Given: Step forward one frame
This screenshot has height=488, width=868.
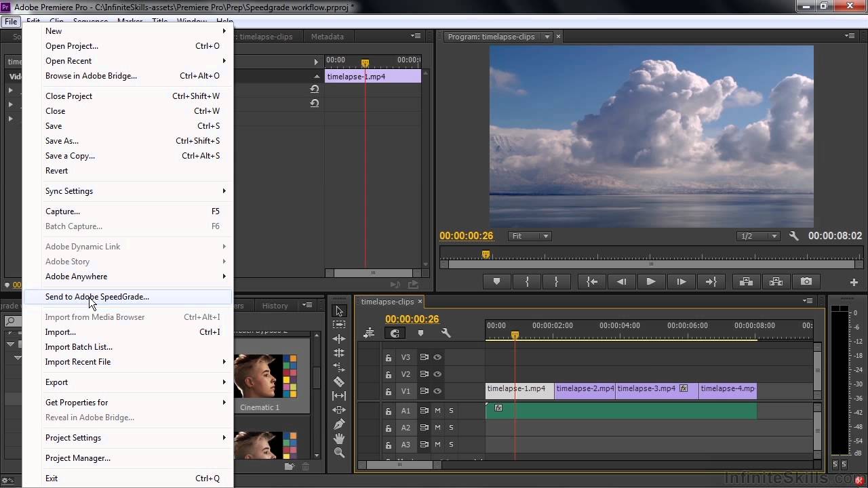Looking at the screenshot, I should [681, 281].
